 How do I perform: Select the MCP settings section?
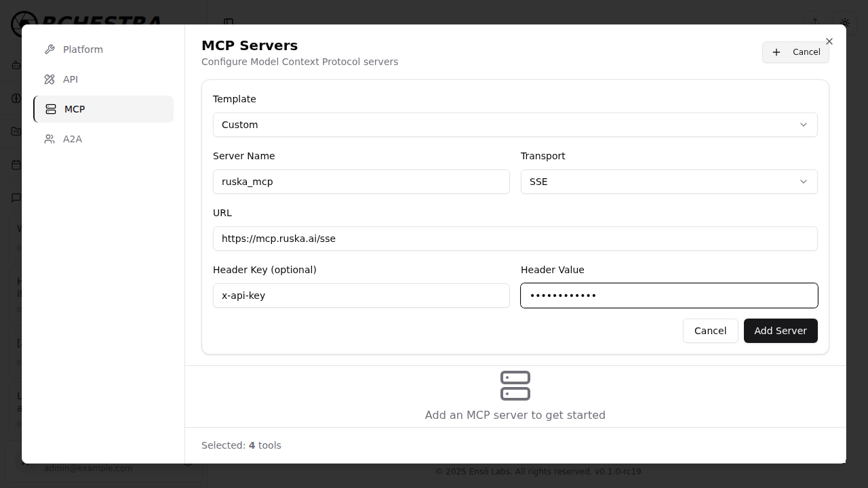point(103,109)
